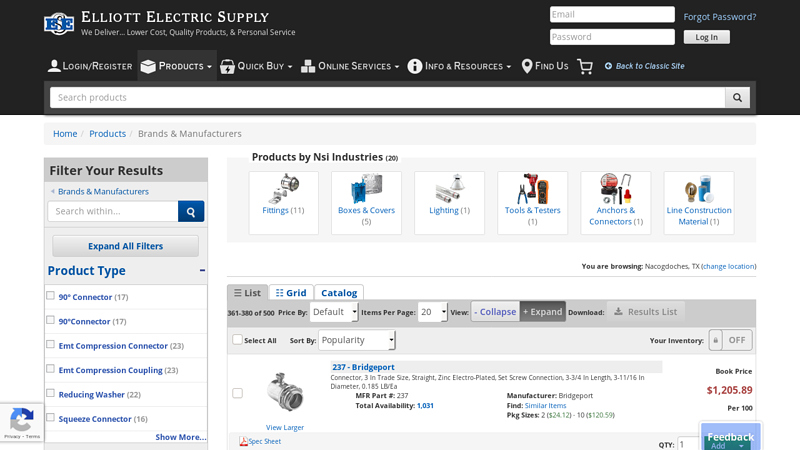
Task: Check the 90° Connector (17) filter
Action: coord(51,295)
